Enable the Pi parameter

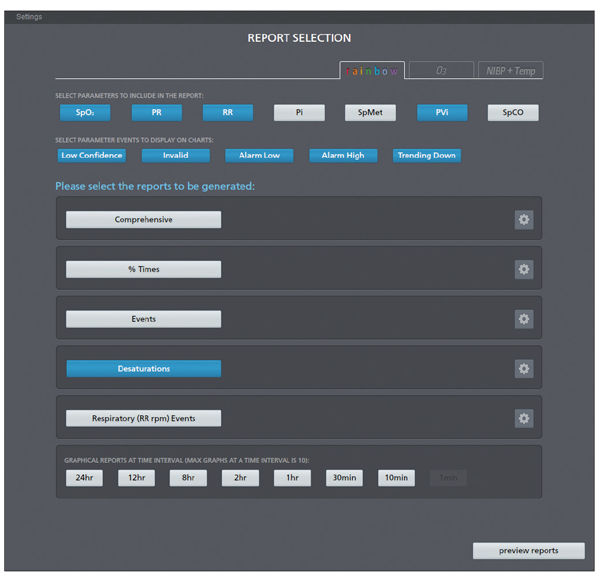(x=299, y=113)
